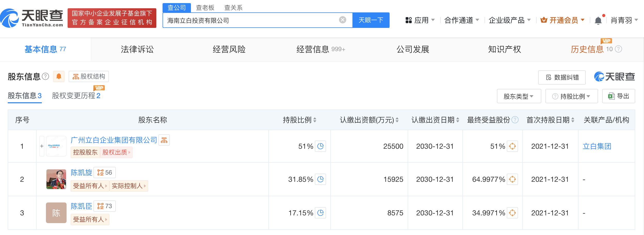644x235 pixels.
Task: Click the 天眼一下 search button
Action: coord(371,20)
